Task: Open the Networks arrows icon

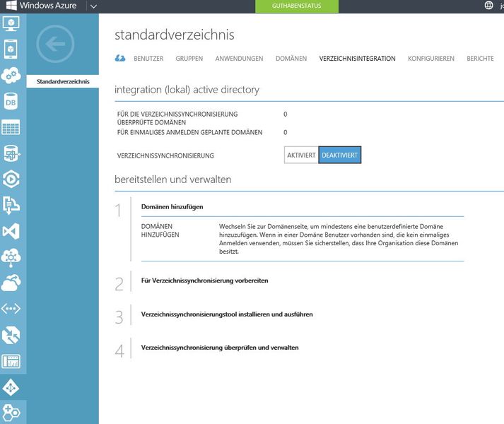Action: tap(11, 309)
